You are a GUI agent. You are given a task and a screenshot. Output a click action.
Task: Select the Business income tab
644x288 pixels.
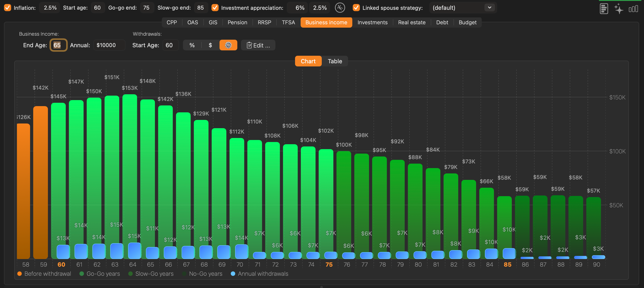[x=326, y=23]
